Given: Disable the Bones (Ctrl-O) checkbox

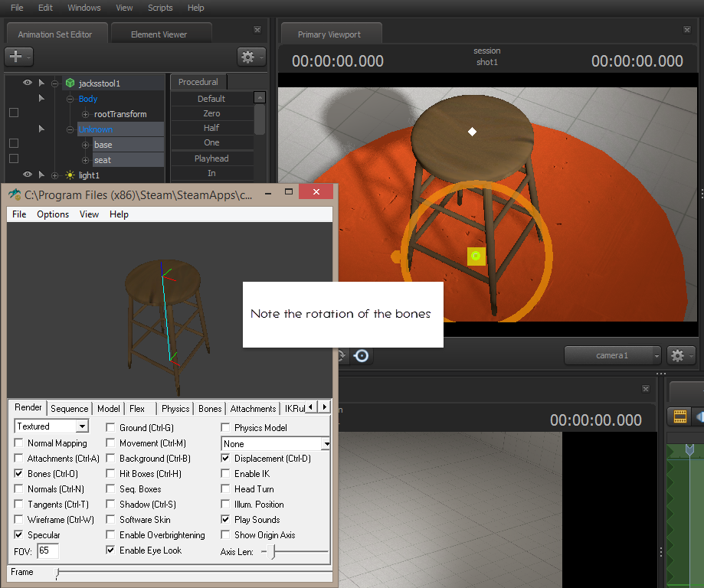Looking at the screenshot, I should coord(19,474).
